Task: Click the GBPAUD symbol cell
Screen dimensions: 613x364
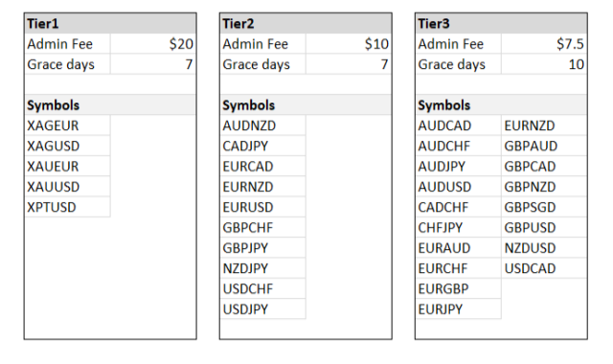Action: pos(544,146)
